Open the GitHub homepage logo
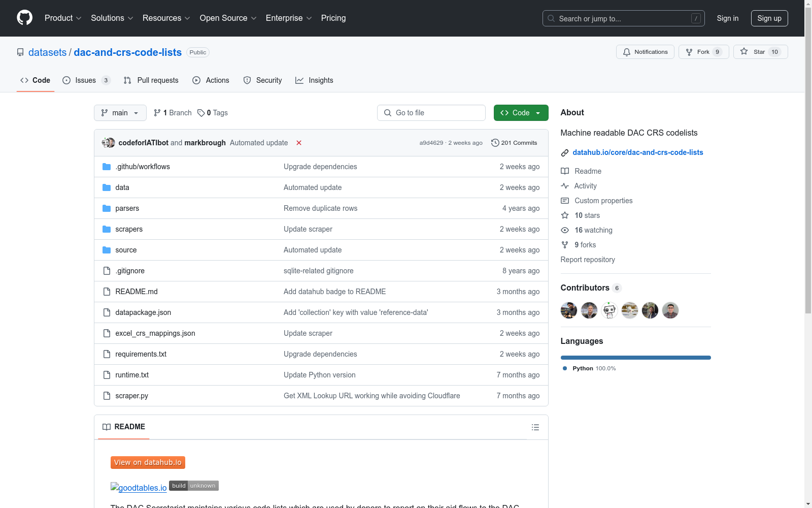The width and height of the screenshot is (812, 508). point(24,18)
